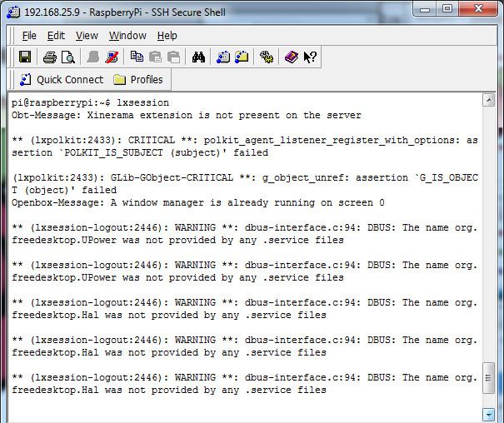Close the SSH Secure Shell window
504x423 pixels.
coord(478,9)
